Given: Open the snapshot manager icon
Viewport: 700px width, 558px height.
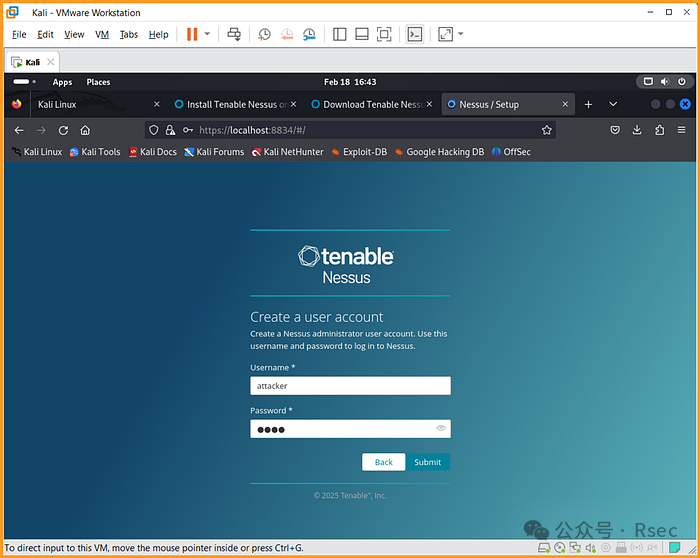Looking at the screenshot, I should 309,34.
